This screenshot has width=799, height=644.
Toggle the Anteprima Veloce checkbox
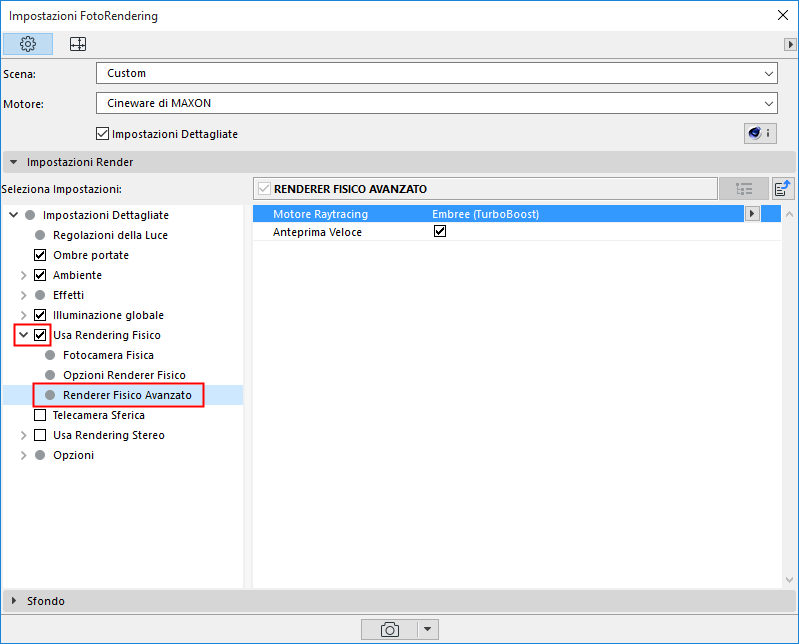point(440,231)
